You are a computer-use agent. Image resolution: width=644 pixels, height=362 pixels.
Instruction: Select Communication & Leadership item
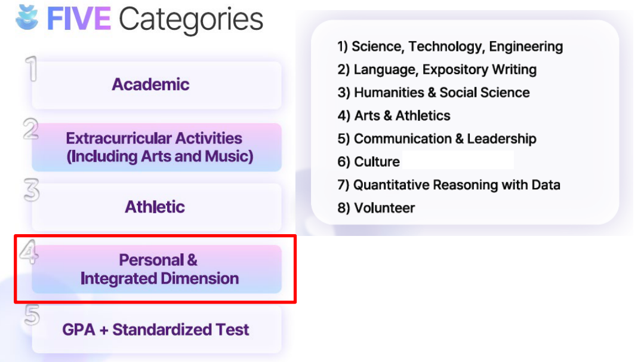tap(437, 139)
